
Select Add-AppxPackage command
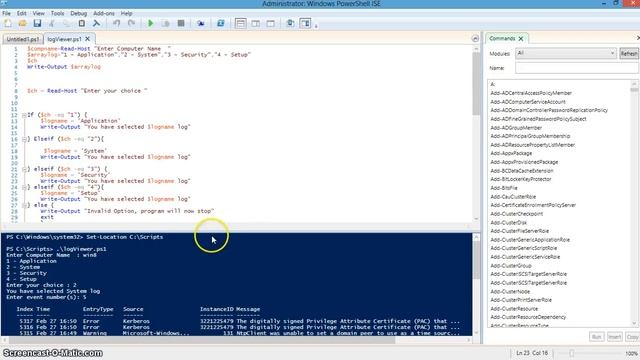(511, 153)
